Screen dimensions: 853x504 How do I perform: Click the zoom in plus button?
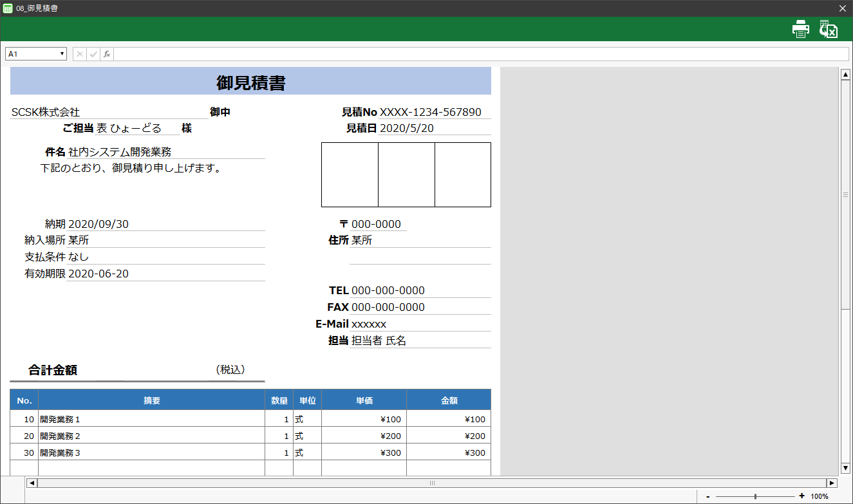coord(801,496)
